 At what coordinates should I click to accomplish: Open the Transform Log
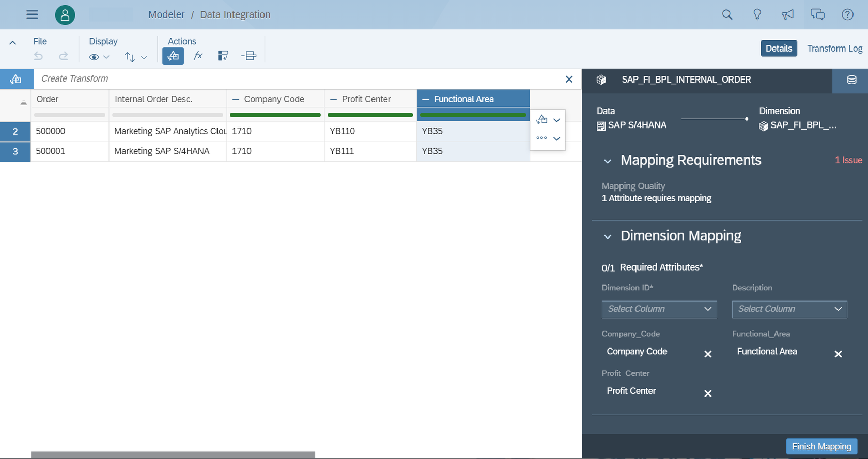click(x=834, y=48)
